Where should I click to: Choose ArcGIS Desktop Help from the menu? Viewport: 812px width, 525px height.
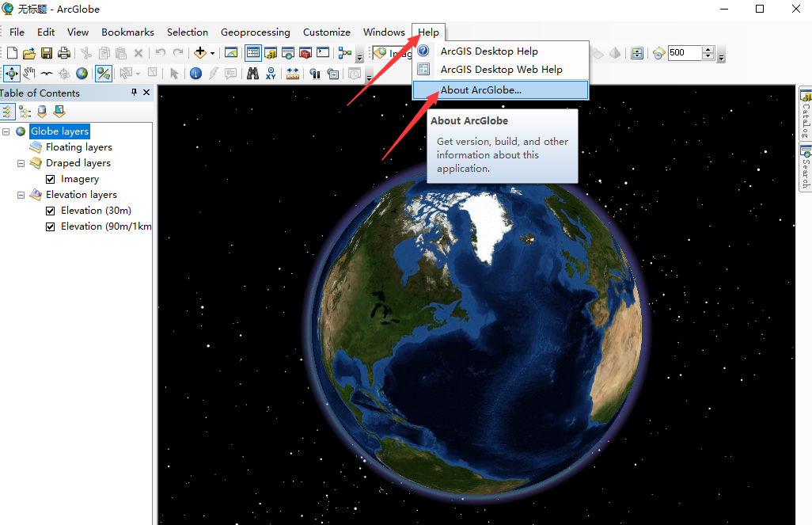coord(501,51)
